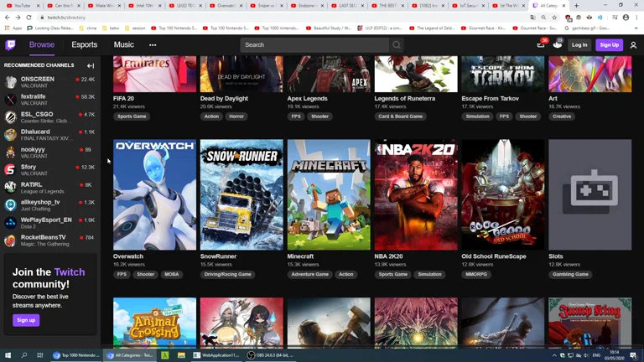This screenshot has width=644, height=362.
Task: Switch to the Music tab
Action: (123, 45)
